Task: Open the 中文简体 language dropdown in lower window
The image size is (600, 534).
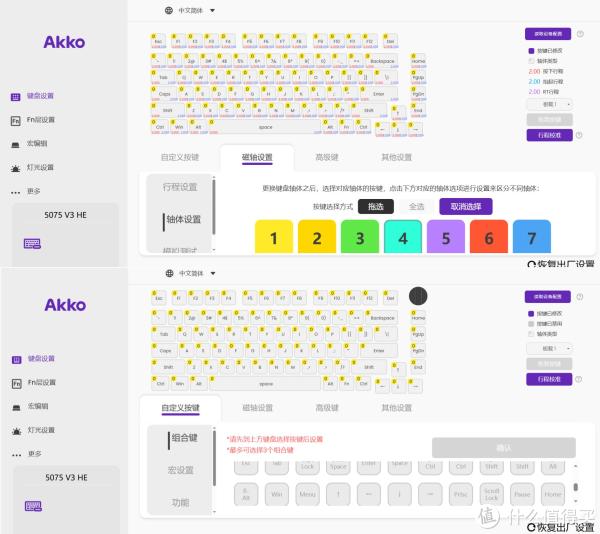Action: click(190, 273)
